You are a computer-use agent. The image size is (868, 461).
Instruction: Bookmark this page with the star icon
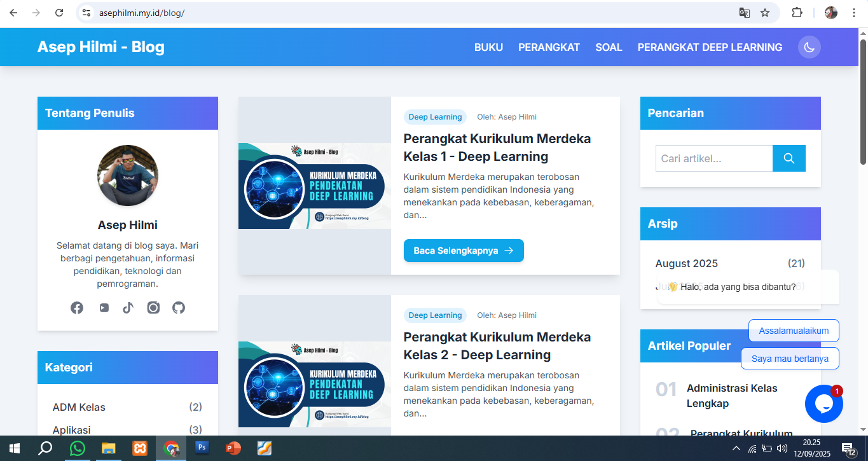(x=765, y=13)
